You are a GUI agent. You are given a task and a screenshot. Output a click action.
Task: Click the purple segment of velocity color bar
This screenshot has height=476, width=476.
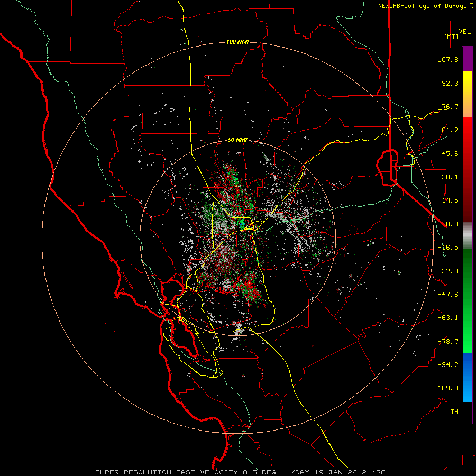467,59
